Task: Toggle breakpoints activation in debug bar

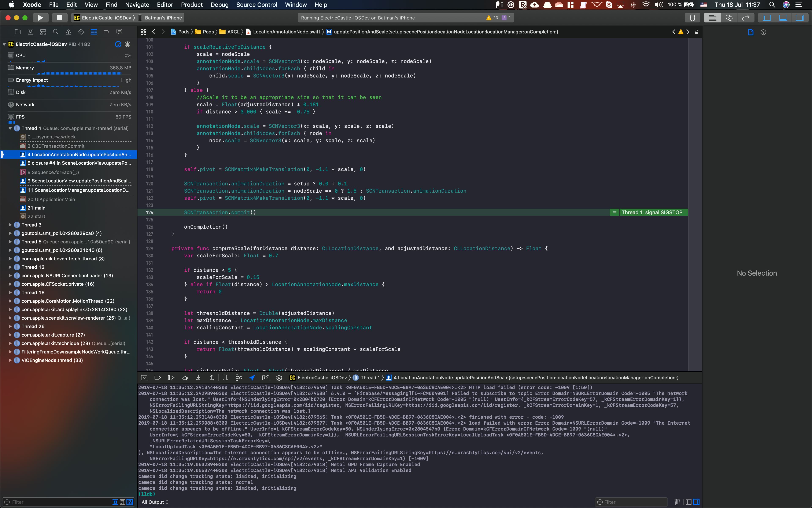Action: coord(157,378)
